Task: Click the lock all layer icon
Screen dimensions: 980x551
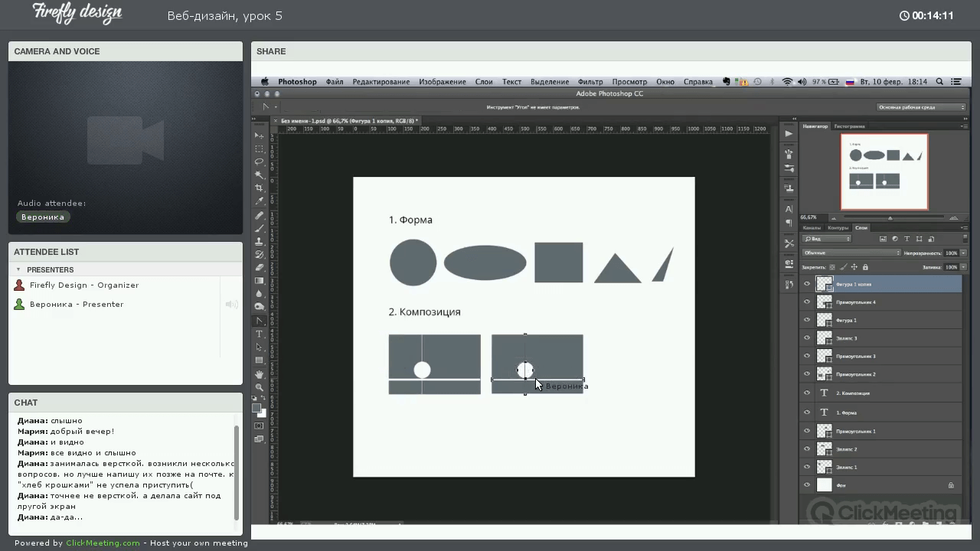Action: [865, 267]
